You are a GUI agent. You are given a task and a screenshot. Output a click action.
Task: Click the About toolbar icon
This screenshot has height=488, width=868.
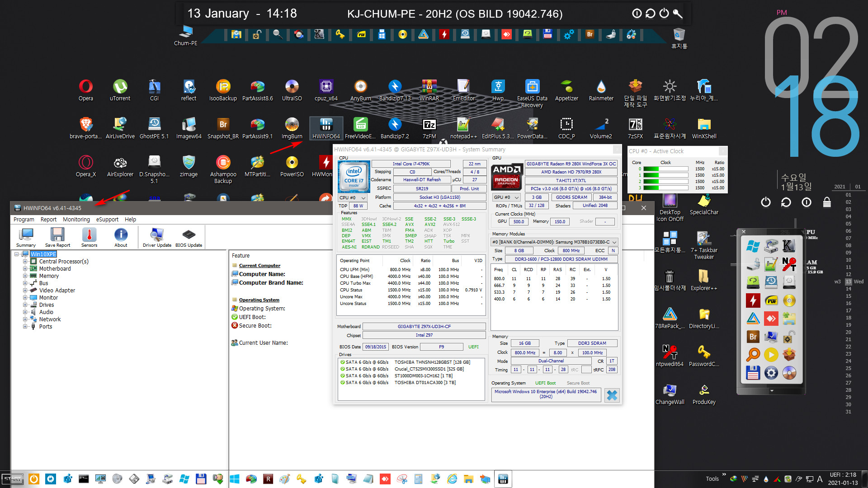(121, 237)
